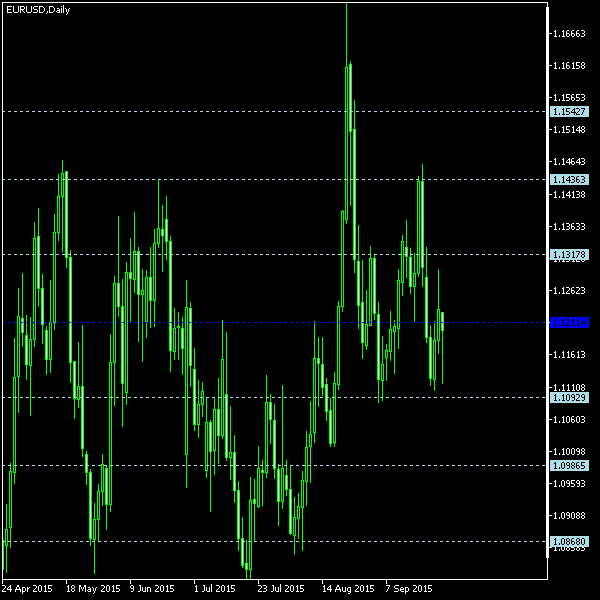Image resolution: width=600 pixels, height=600 pixels.
Task: Click the 1.16663 price scale value
Action: coord(569,34)
